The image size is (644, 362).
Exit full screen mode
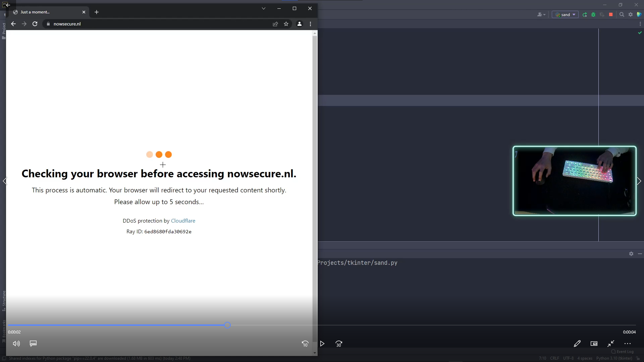[x=611, y=344]
